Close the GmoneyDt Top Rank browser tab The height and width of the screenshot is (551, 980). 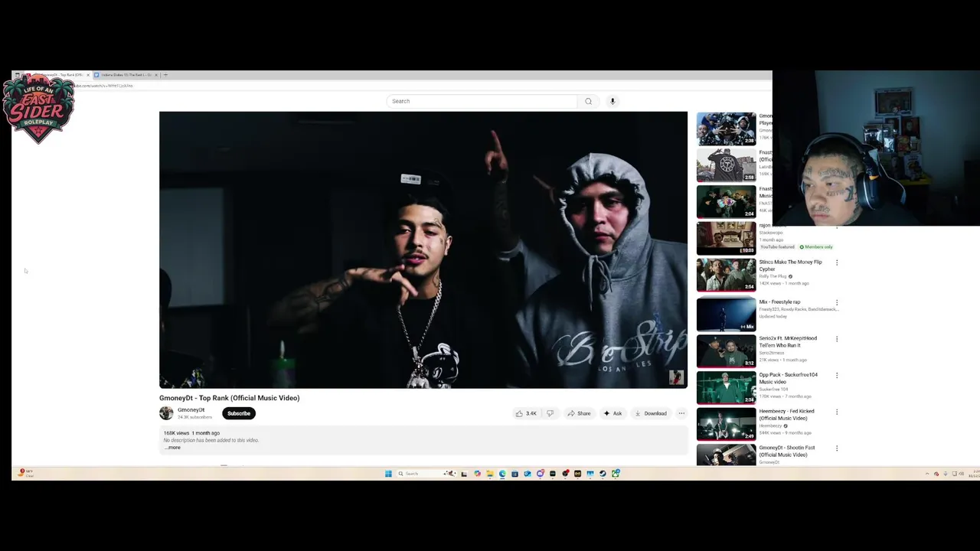(x=88, y=75)
